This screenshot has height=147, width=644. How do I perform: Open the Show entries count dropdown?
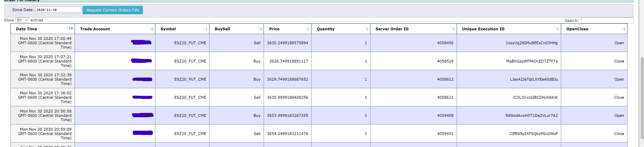(x=22, y=20)
